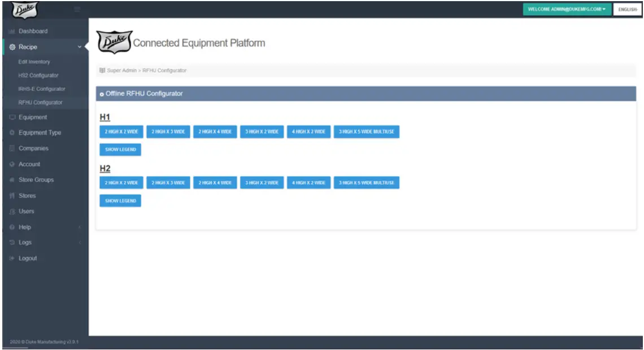Open HS2 Configurator submenu item

pos(38,75)
